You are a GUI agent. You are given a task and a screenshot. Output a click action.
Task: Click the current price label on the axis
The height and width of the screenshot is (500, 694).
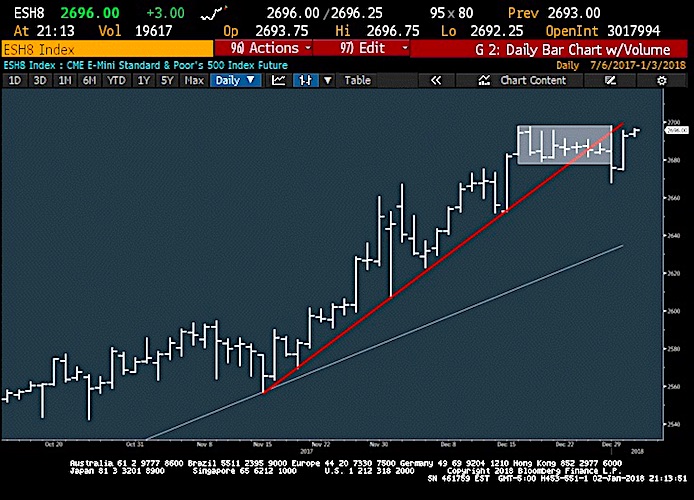tap(677, 130)
